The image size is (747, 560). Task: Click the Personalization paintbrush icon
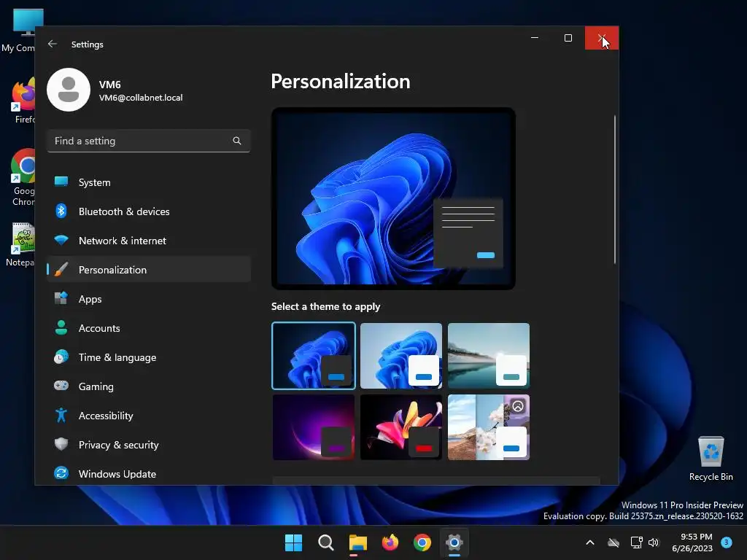61,270
